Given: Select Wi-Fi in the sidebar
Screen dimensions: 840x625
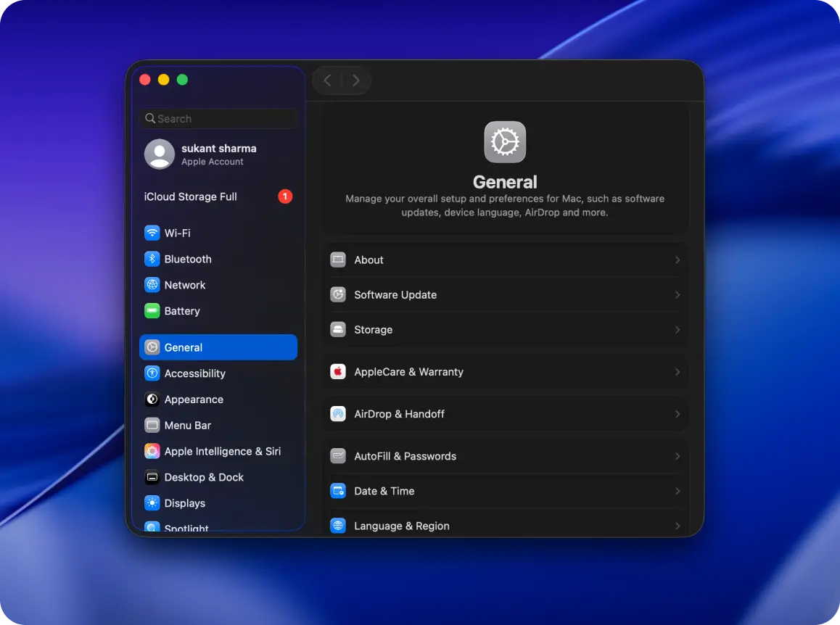Looking at the screenshot, I should tap(218, 233).
